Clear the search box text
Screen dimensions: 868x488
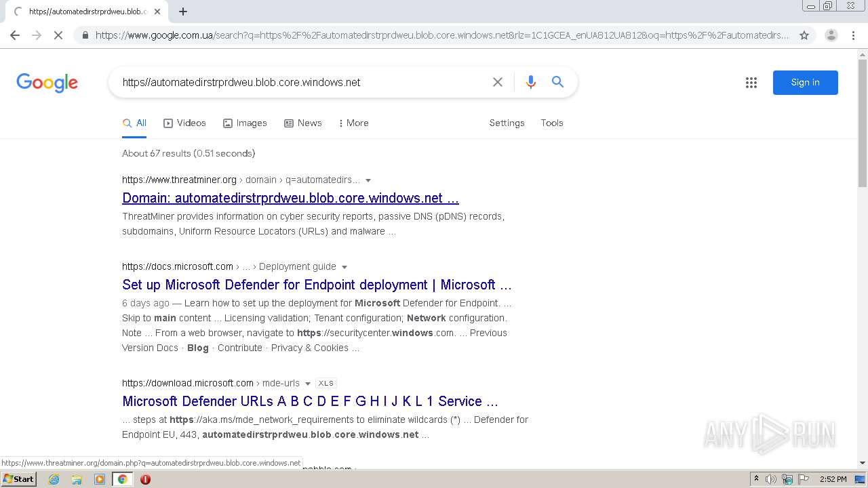click(498, 82)
